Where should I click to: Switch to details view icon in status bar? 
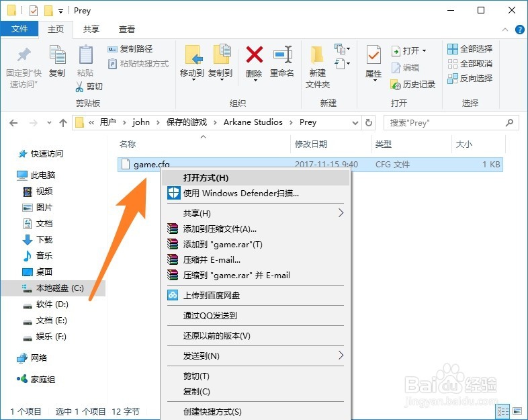tap(503, 411)
